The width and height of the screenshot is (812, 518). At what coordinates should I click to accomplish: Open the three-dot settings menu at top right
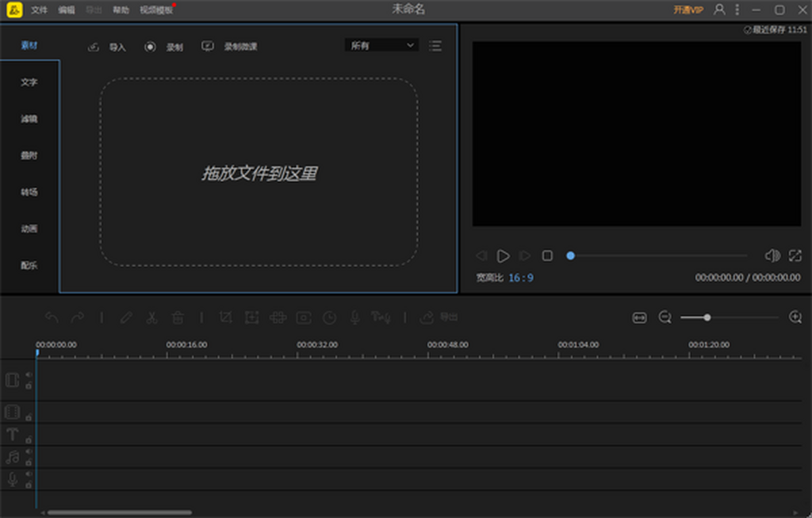coord(737,10)
